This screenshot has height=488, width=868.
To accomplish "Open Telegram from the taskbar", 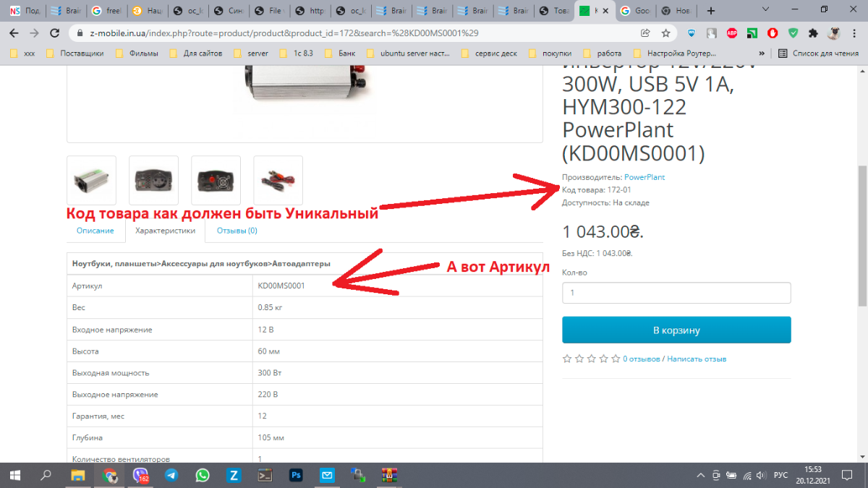I will pos(171,476).
